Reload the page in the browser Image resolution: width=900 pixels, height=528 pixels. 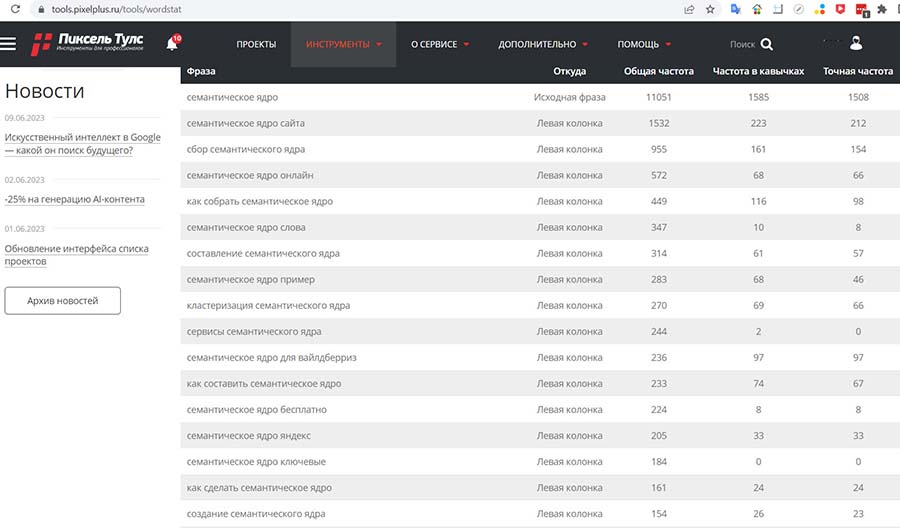pyautogui.click(x=15, y=9)
